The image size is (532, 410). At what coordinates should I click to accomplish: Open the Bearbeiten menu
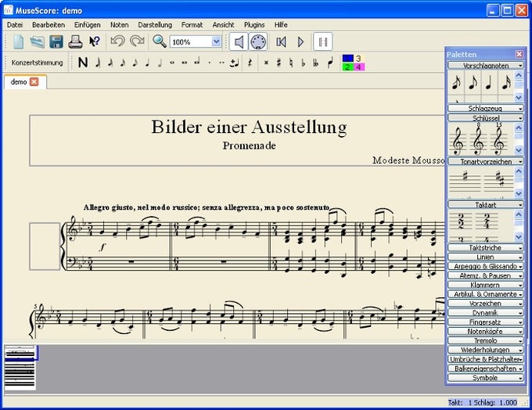[49, 25]
